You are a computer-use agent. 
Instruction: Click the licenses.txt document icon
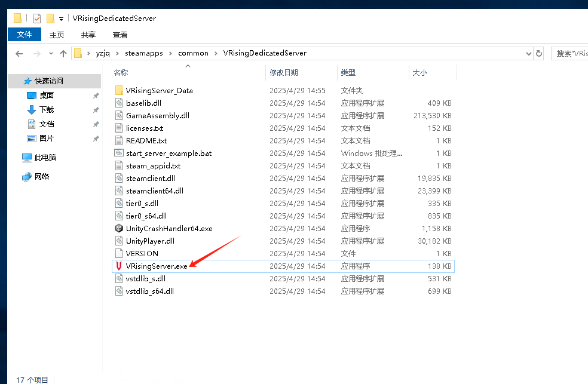[x=119, y=128]
